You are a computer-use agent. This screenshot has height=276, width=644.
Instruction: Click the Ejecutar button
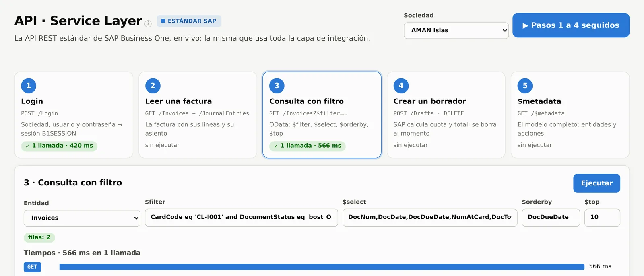click(597, 183)
